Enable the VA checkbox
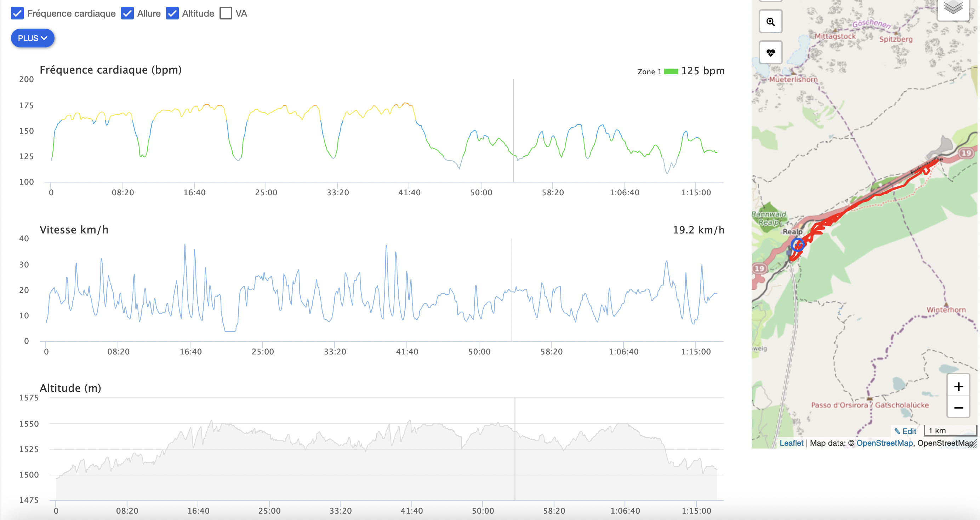 coord(226,13)
